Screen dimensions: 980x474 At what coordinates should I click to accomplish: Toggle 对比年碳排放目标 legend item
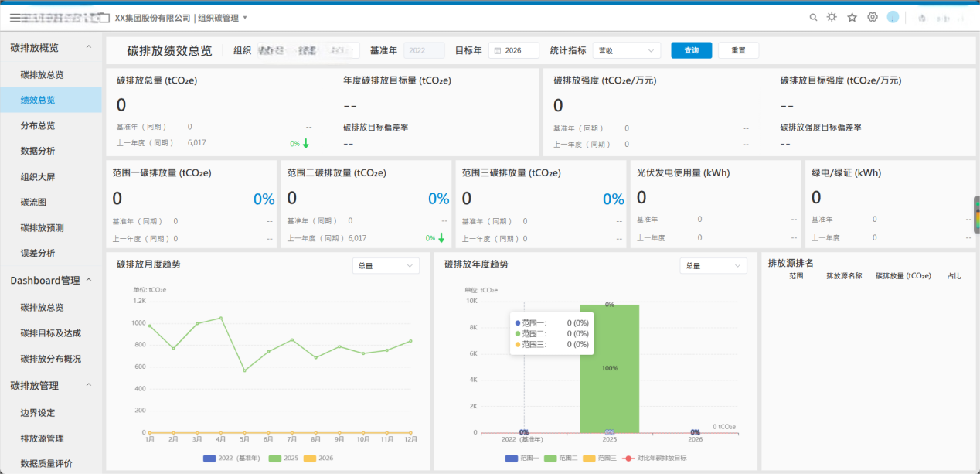pyautogui.click(x=654, y=458)
